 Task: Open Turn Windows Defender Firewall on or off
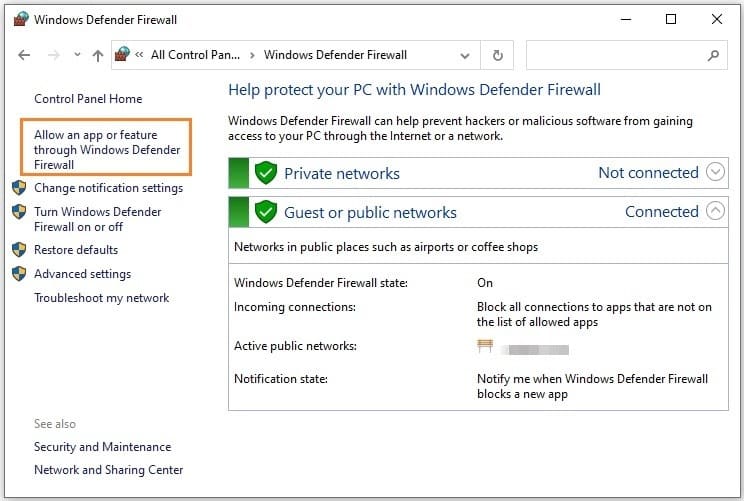coord(98,219)
